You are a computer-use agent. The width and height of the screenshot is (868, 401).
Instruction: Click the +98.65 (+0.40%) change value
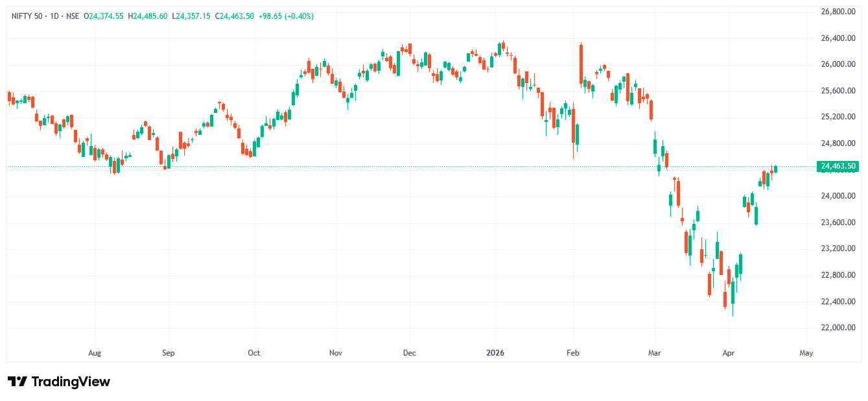[286, 16]
